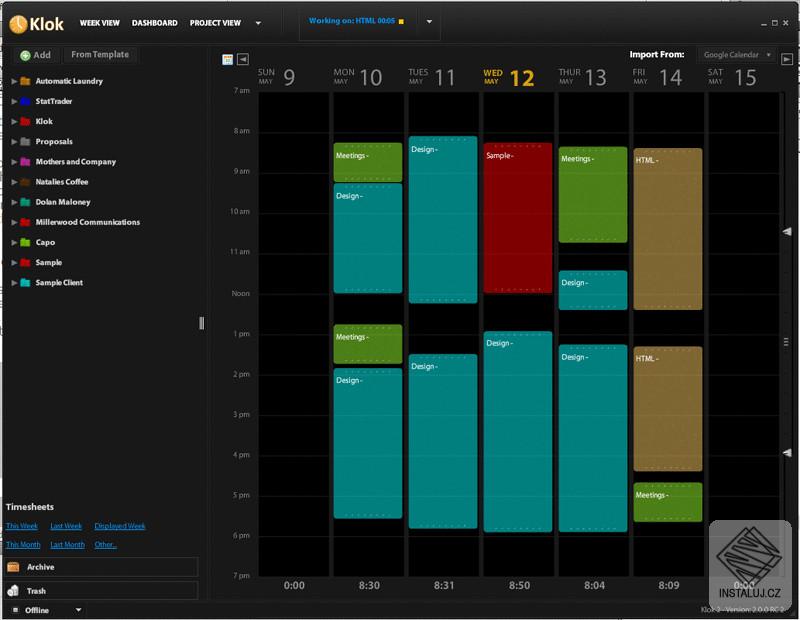Click the sidebar splitter handle
Image resolution: width=800 pixels, height=620 pixels.
click(x=202, y=323)
